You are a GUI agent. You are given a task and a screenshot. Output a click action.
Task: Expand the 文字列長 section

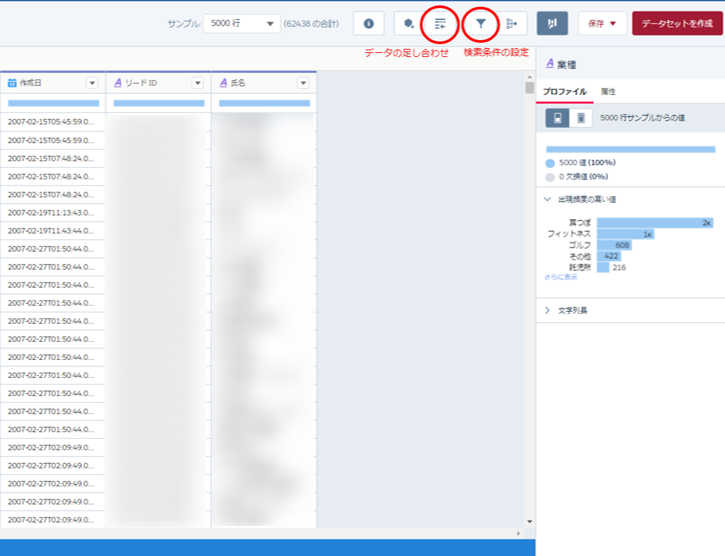pyautogui.click(x=547, y=311)
